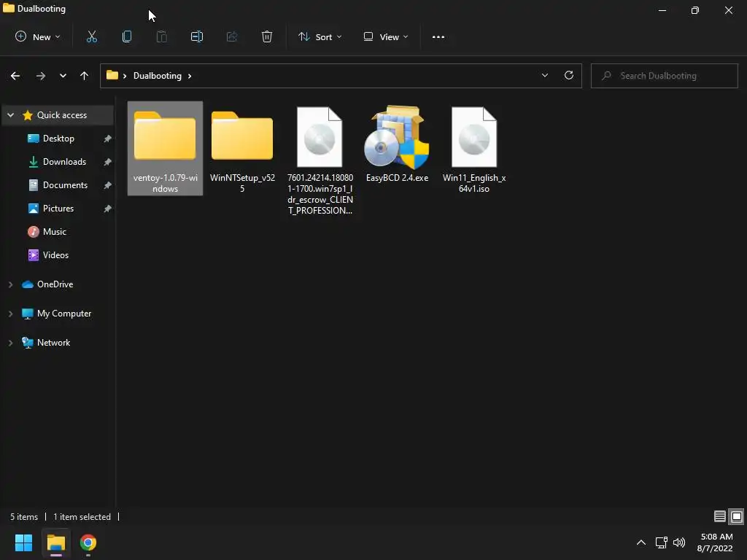Unpin Downloads using its pin icon

coord(107,162)
